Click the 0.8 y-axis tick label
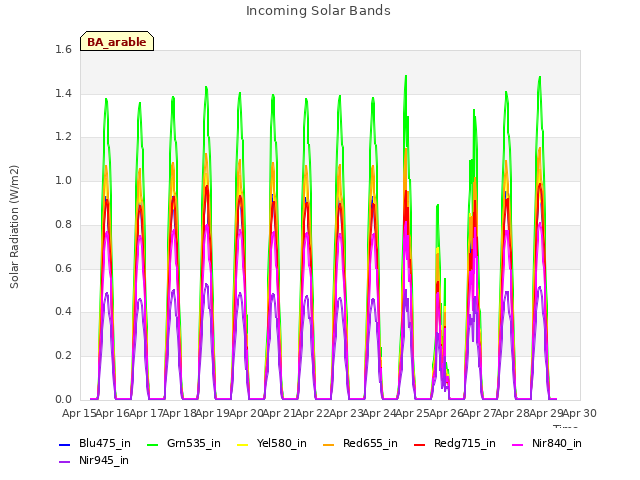Viewport: 640px width, 480px height. (63, 224)
